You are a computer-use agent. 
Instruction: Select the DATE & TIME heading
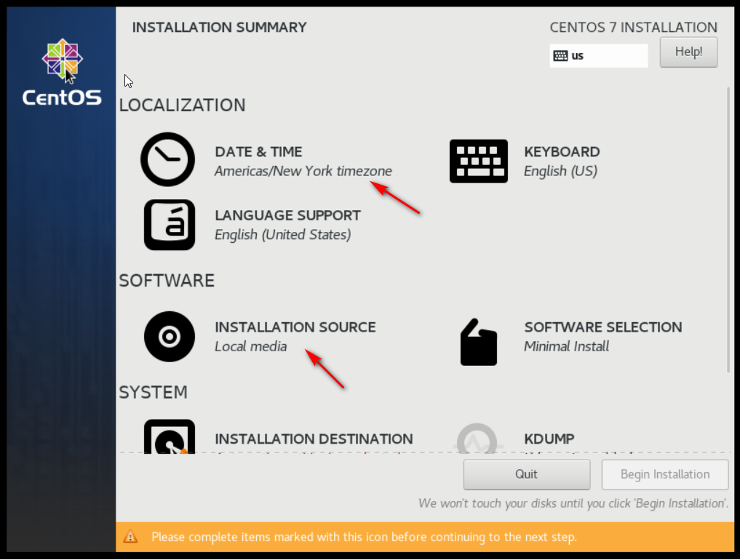258,152
